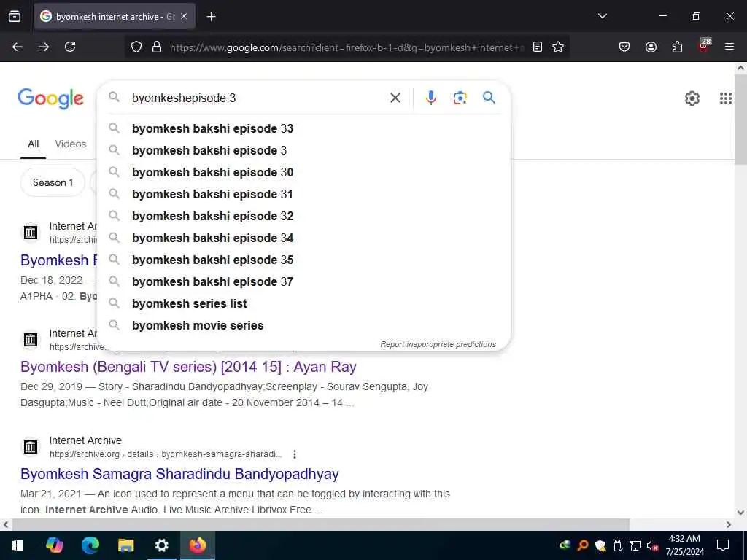Click the URL address bar
The width and height of the screenshot is (747, 560).
click(347, 47)
